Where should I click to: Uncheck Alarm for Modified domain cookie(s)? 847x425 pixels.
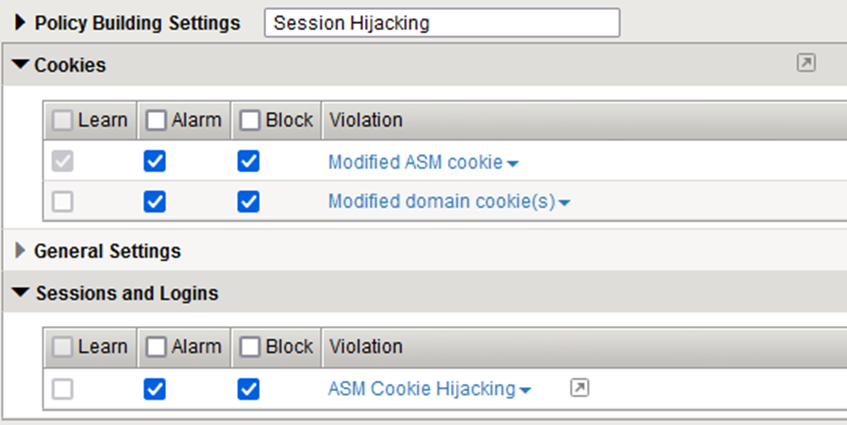click(x=155, y=201)
